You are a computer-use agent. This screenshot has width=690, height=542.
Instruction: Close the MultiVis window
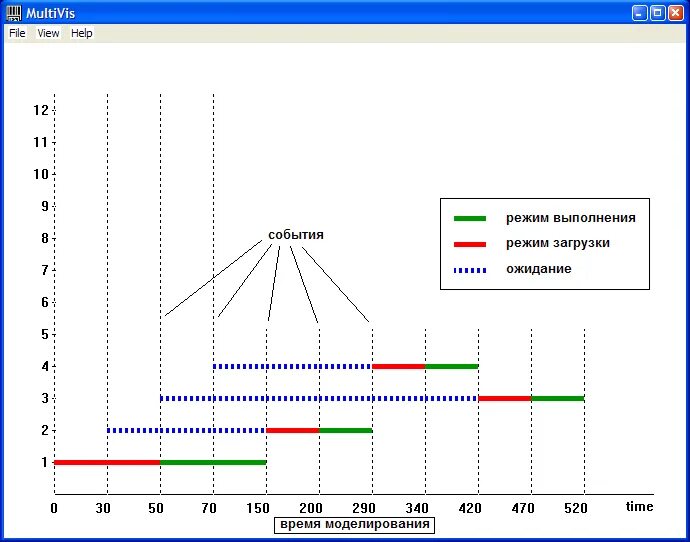point(675,13)
